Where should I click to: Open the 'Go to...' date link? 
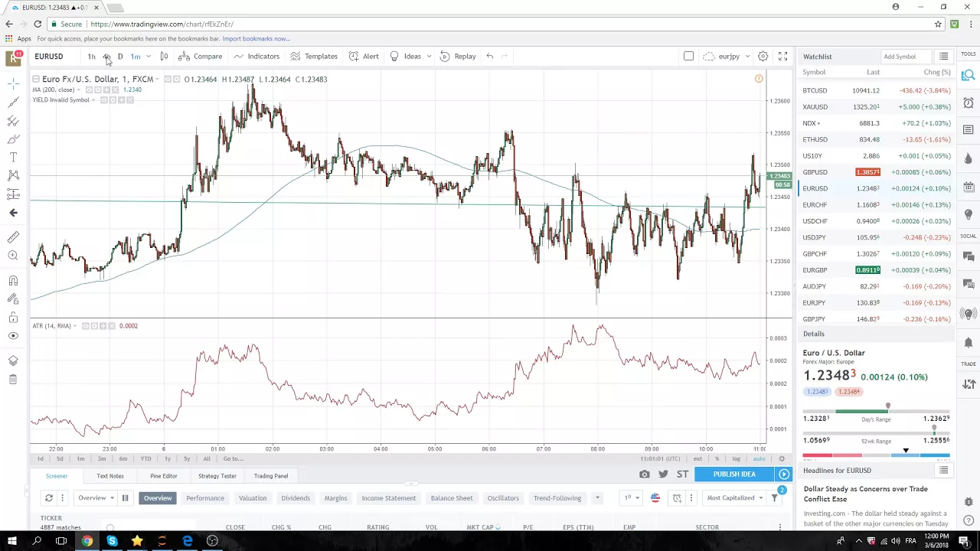(234, 458)
